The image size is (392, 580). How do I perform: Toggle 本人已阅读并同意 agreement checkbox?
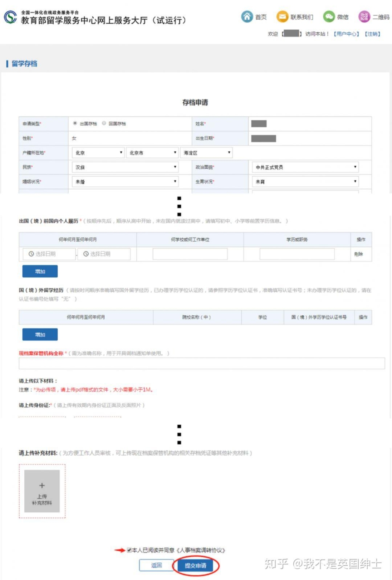point(129,550)
